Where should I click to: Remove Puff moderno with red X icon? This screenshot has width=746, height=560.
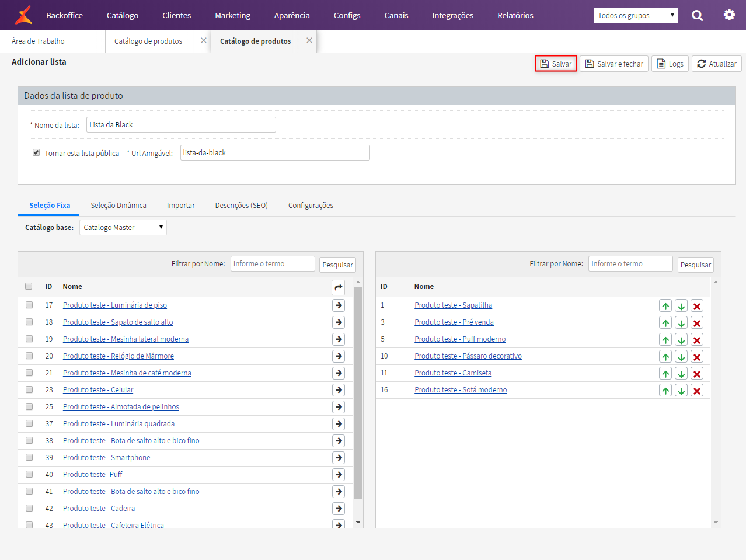tap(697, 340)
